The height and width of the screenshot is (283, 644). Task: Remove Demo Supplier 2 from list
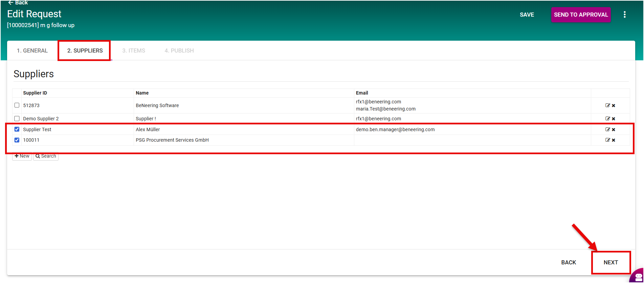click(614, 119)
